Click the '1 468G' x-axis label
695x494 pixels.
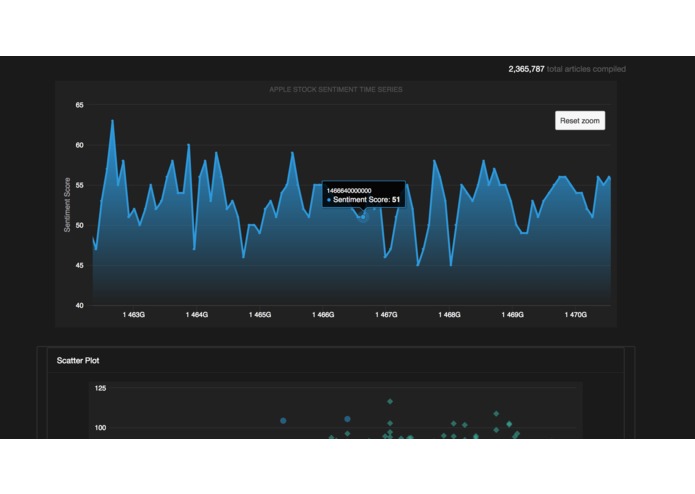click(x=449, y=315)
